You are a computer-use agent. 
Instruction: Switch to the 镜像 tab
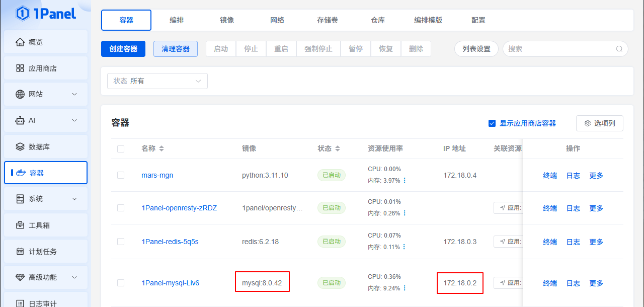pyautogui.click(x=227, y=20)
